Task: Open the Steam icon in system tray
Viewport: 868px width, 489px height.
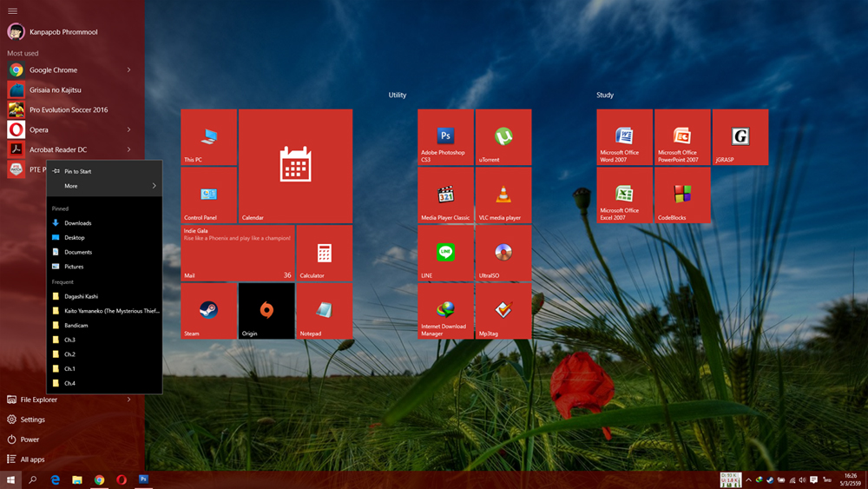Action: point(770,480)
